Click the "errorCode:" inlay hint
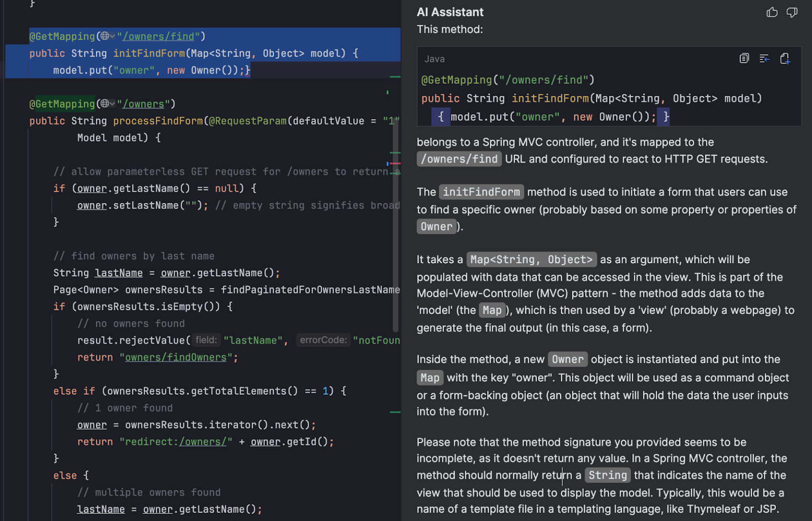Viewport: 812px width, 521px height. tap(323, 340)
